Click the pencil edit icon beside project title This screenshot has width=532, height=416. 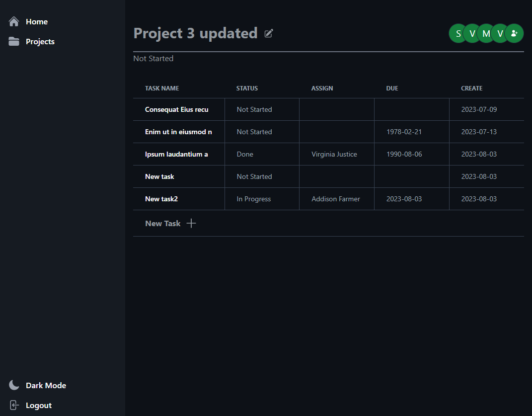point(269,33)
